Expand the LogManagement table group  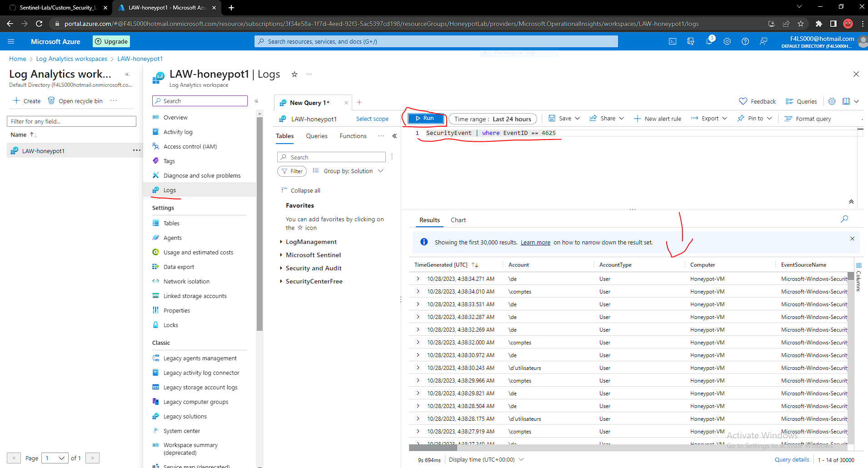281,242
